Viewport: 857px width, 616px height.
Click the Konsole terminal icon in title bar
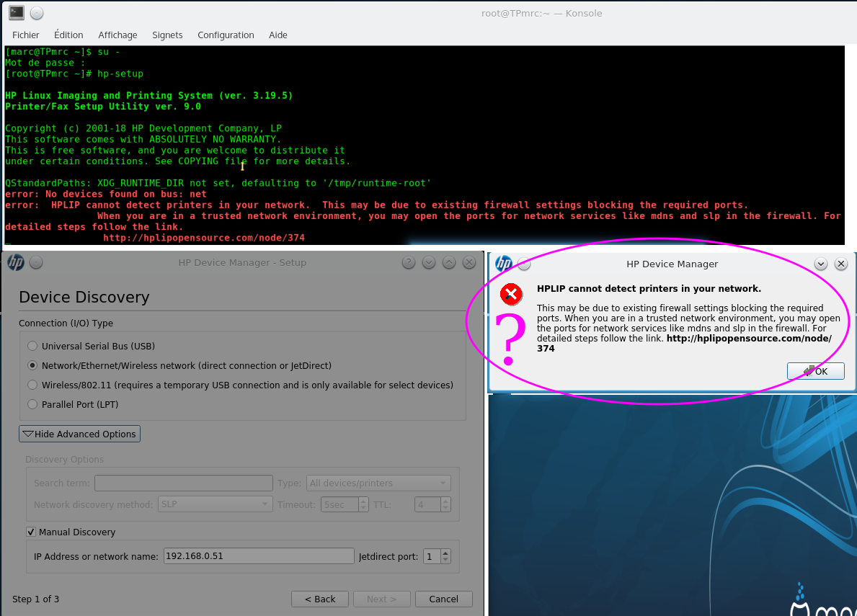click(17, 12)
